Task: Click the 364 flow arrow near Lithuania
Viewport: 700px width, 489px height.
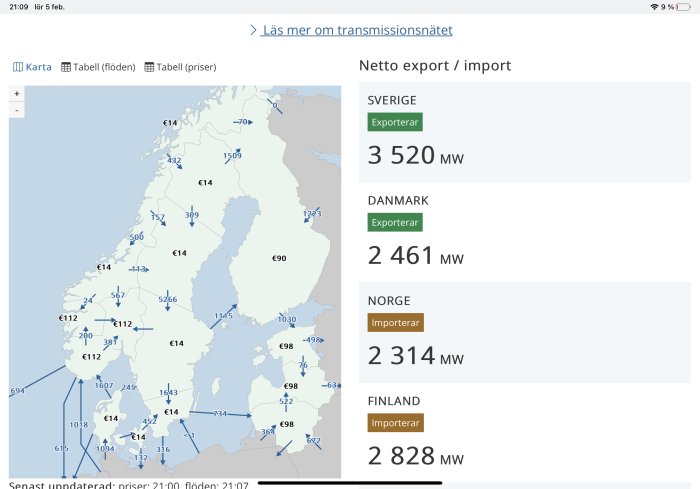Action: (268, 432)
